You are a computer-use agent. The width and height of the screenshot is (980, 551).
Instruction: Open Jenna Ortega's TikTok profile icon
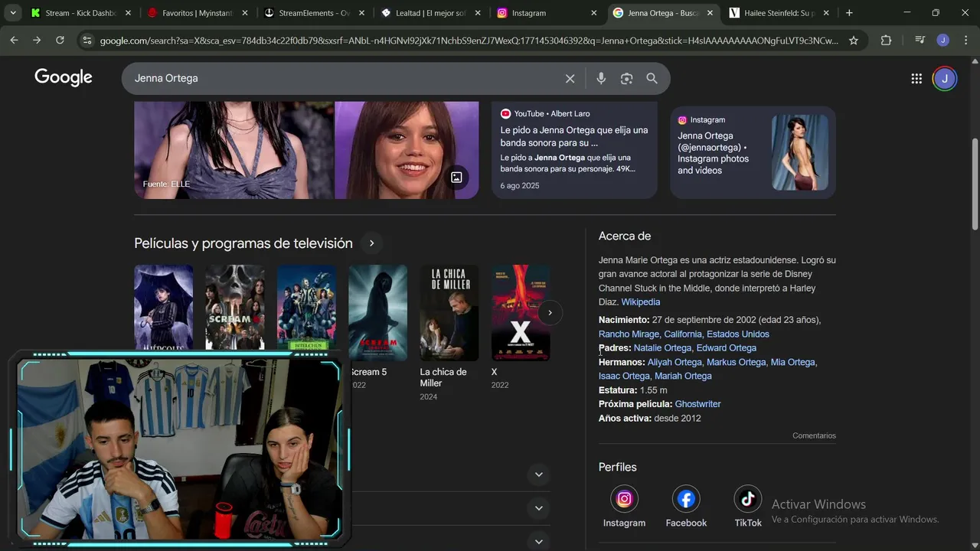[748, 499]
